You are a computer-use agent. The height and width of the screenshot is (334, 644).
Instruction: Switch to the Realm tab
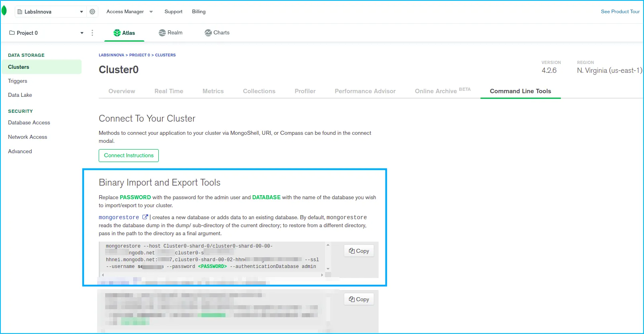(x=171, y=33)
